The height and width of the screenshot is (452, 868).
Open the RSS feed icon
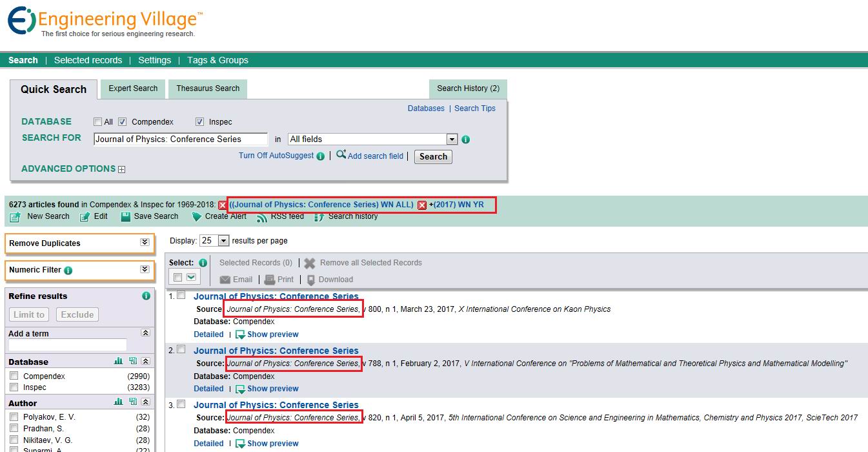(262, 217)
